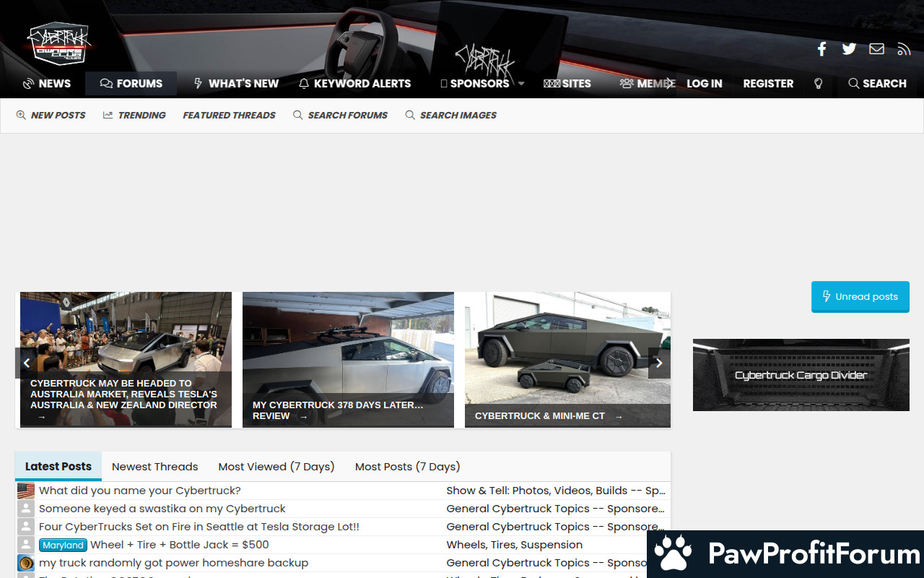
Task: Open Four CyberTrucks Set on Fire thread
Action: tap(199, 527)
